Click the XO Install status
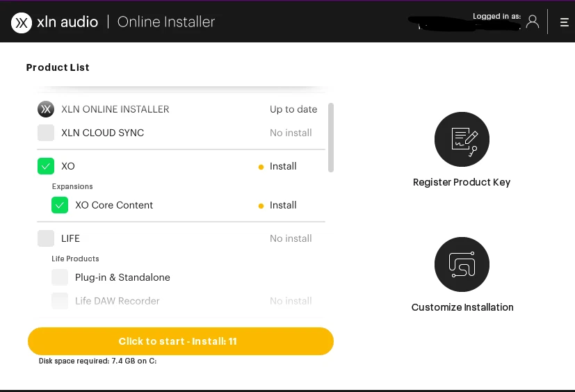This screenshot has width=575, height=392. [282, 166]
